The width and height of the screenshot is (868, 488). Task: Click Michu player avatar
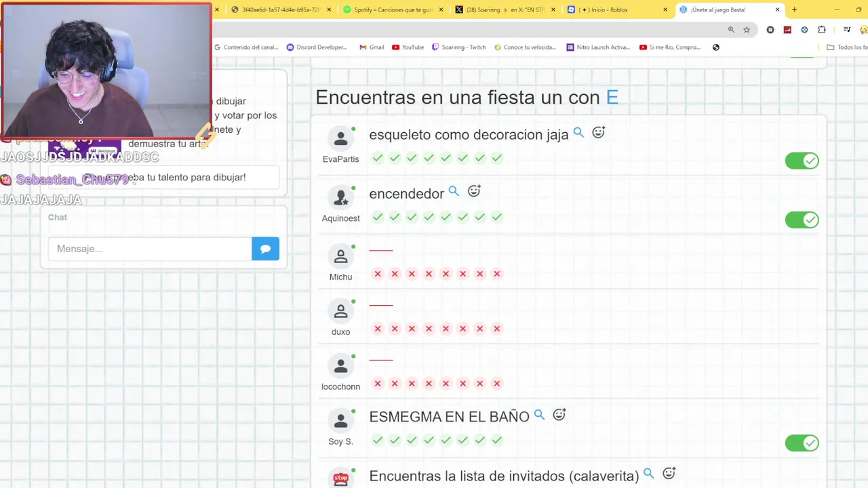coord(341,257)
